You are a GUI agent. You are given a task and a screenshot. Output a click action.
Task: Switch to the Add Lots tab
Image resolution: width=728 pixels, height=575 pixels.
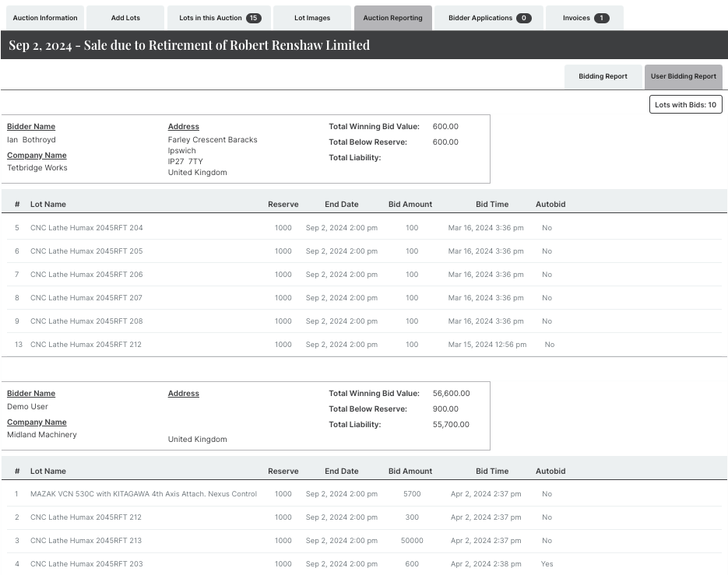click(125, 18)
